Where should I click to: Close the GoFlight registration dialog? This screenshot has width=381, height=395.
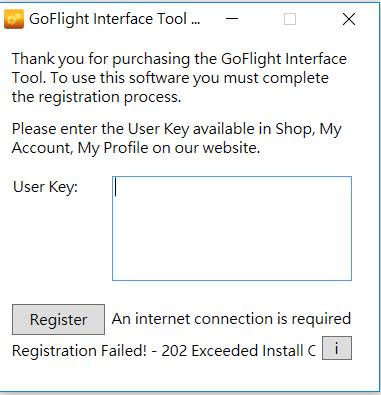point(349,19)
